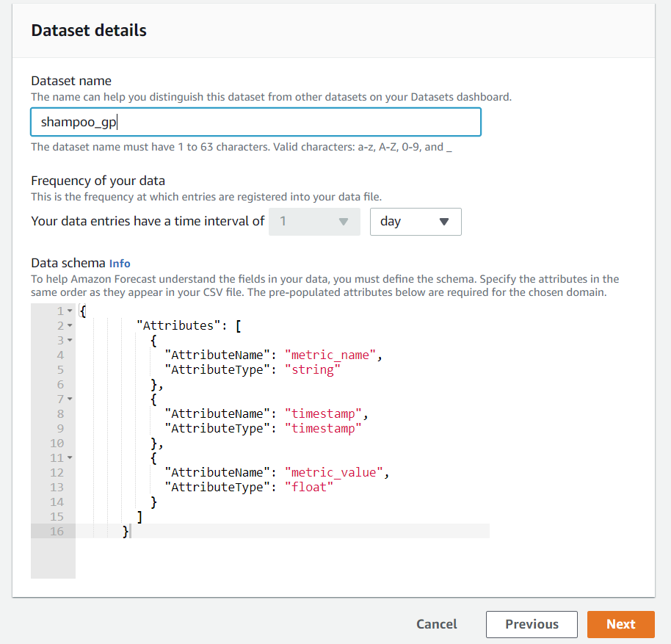Collapse the code fold arrow on line 1

[69, 311]
